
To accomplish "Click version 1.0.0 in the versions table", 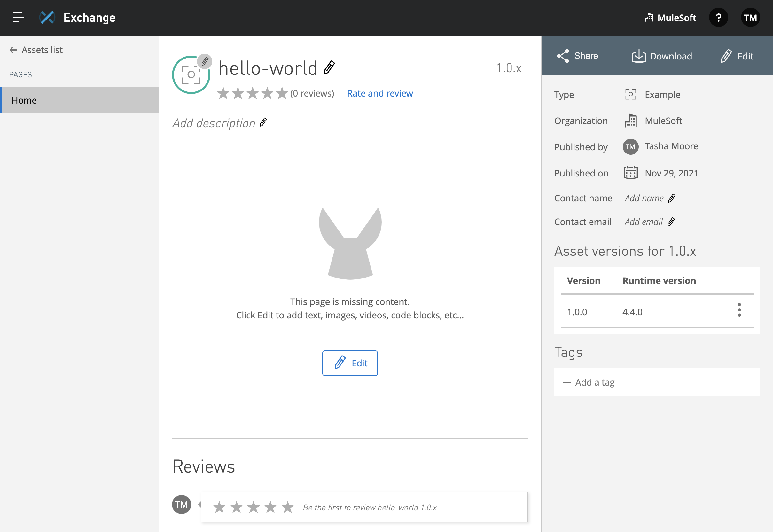I will (577, 312).
